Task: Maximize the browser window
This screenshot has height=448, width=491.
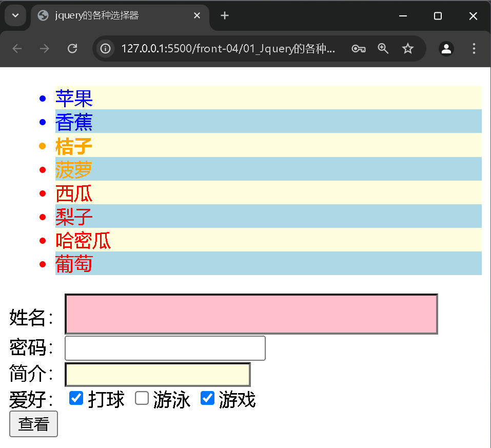Action: pyautogui.click(x=438, y=16)
